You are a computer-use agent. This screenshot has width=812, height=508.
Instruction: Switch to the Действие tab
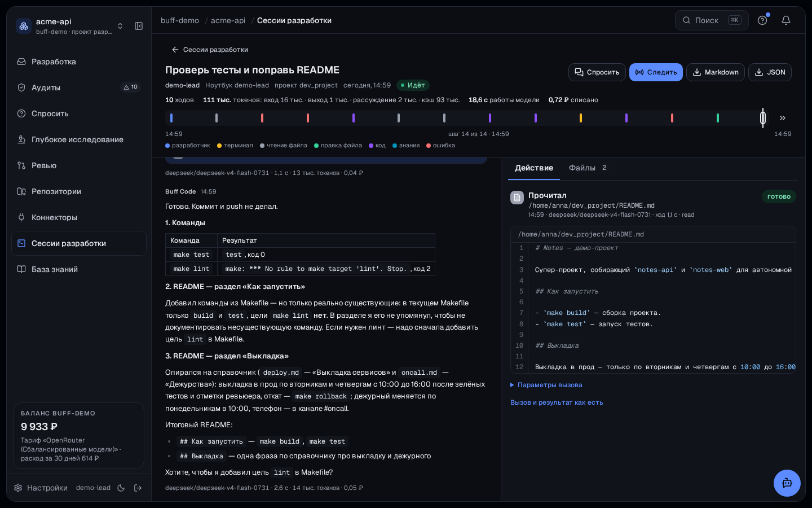[534, 168]
